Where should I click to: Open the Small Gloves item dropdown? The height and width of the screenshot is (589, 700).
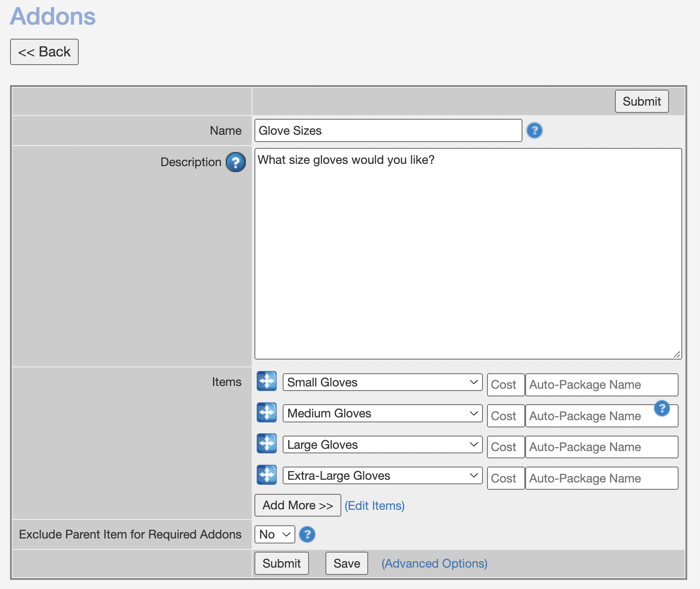coord(382,382)
